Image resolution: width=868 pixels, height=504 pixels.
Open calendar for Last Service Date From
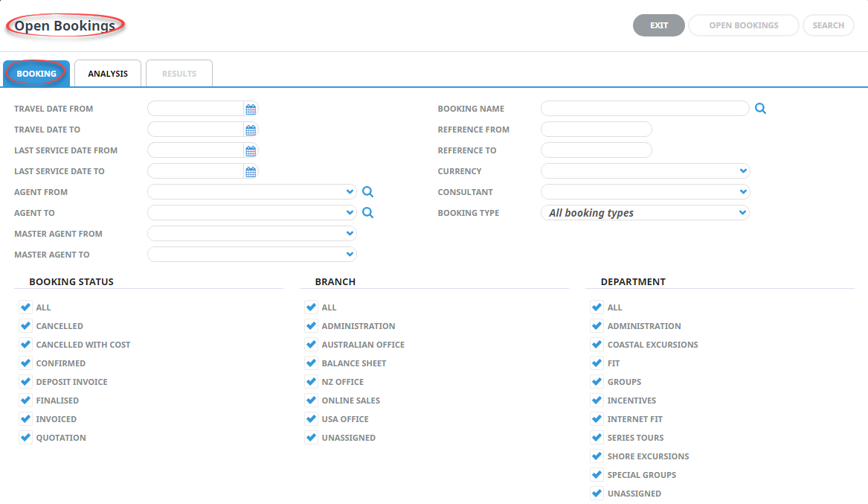[251, 151]
